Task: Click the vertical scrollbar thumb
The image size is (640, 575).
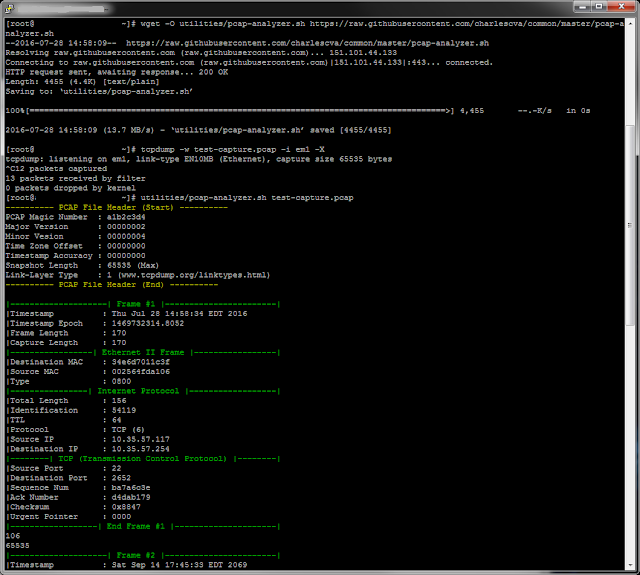Action: pyautogui.click(x=631, y=224)
